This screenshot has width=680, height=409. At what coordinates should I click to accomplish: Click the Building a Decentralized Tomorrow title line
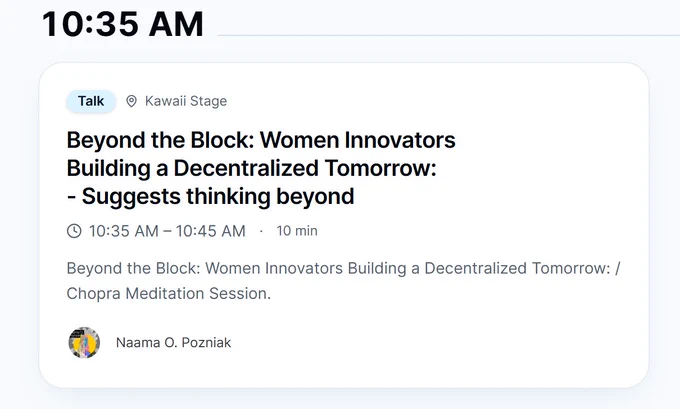[252, 168]
